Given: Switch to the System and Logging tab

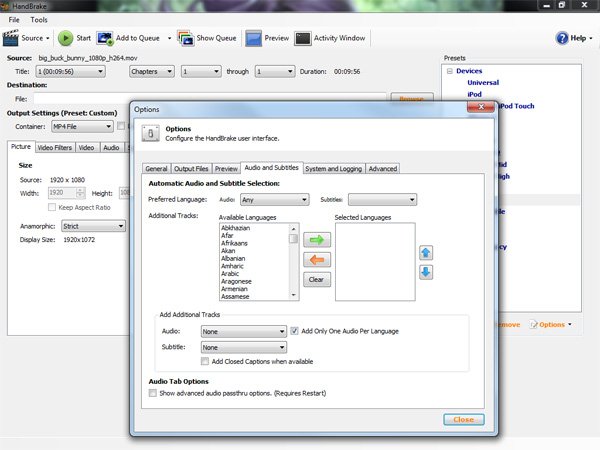Looking at the screenshot, I should pyautogui.click(x=334, y=169).
